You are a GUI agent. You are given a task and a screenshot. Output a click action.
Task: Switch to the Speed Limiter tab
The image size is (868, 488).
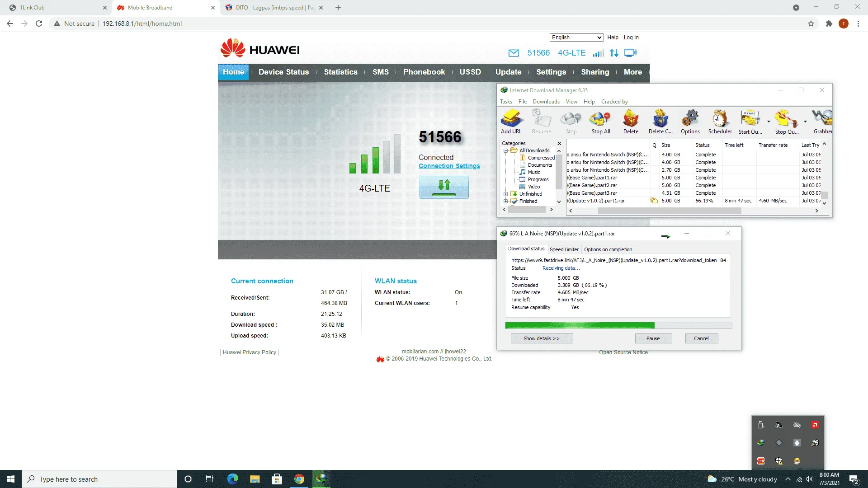[564, 249]
